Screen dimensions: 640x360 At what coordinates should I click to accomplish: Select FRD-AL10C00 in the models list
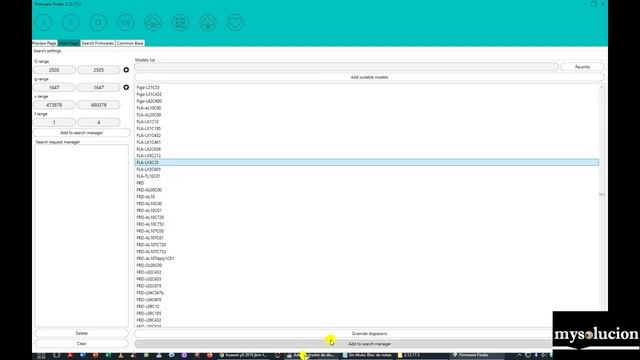(149, 204)
